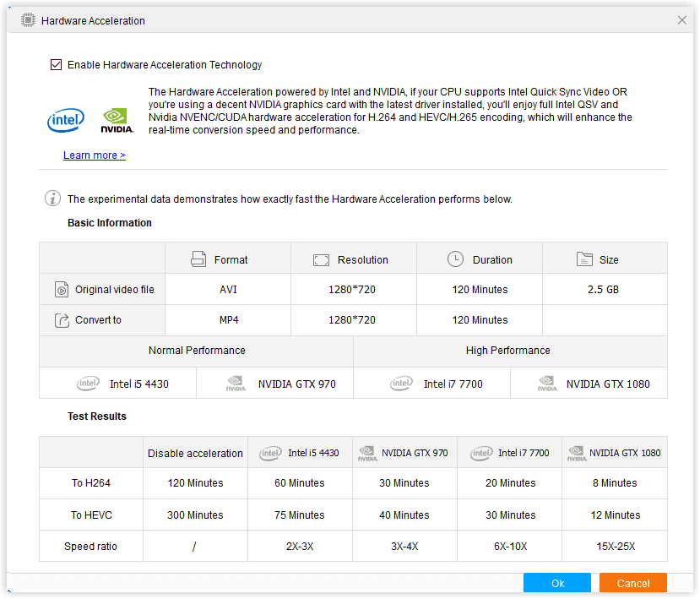Click the Intel logo beside the description
This screenshot has height=599, width=700.
[66, 121]
